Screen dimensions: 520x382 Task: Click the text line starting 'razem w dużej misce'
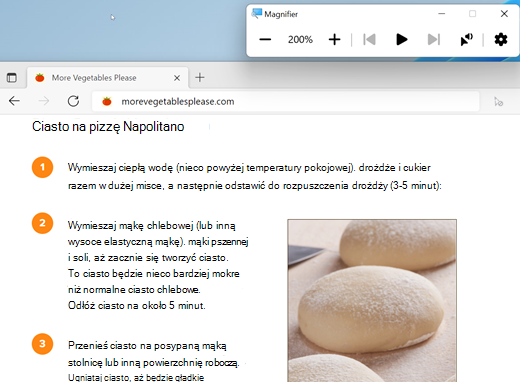pyautogui.click(x=255, y=185)
